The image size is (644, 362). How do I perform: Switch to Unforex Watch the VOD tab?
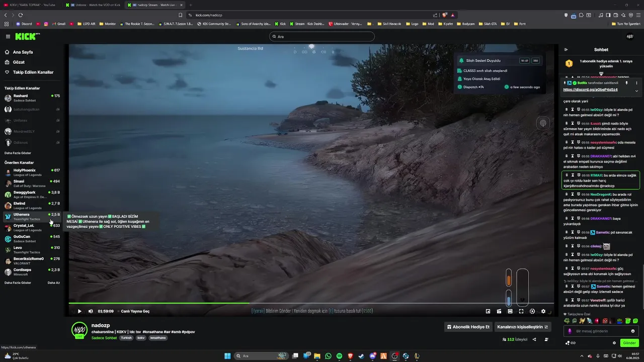94,5
